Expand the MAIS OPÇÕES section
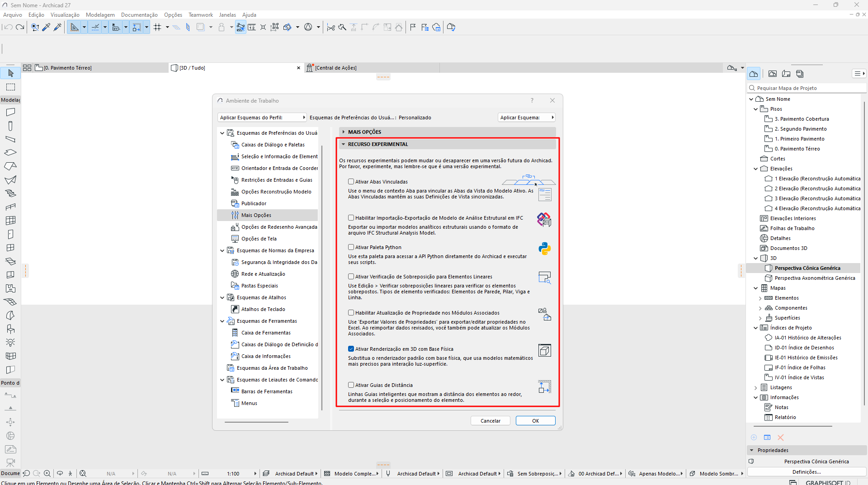868x485 pixels. tap(344, 132)
